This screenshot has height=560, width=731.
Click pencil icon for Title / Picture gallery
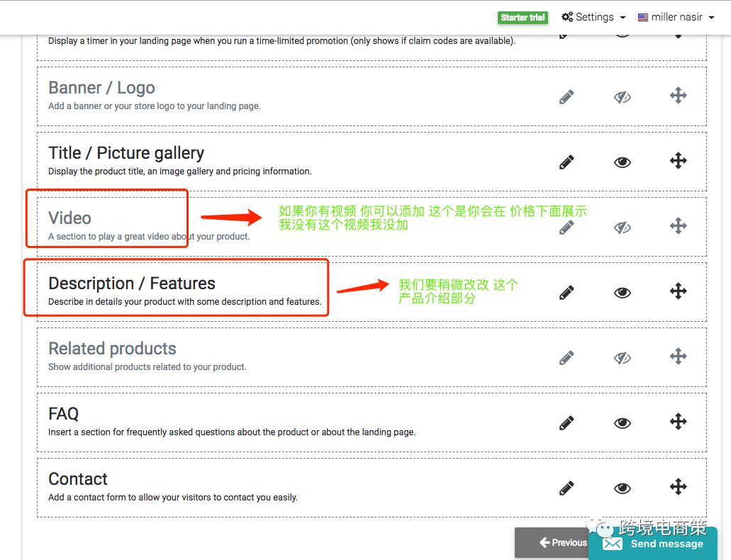pyautogui.click(x=567, y=162)
